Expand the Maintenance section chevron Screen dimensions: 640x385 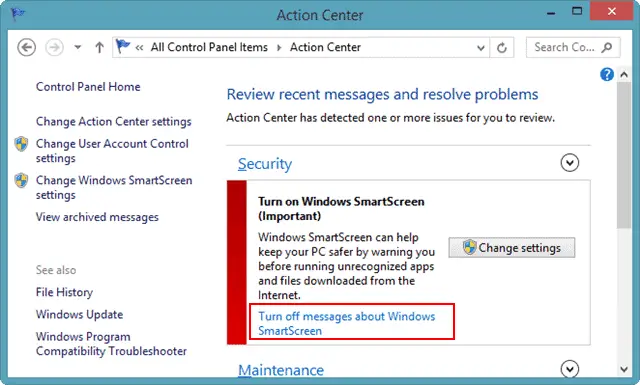coord(569,369)
